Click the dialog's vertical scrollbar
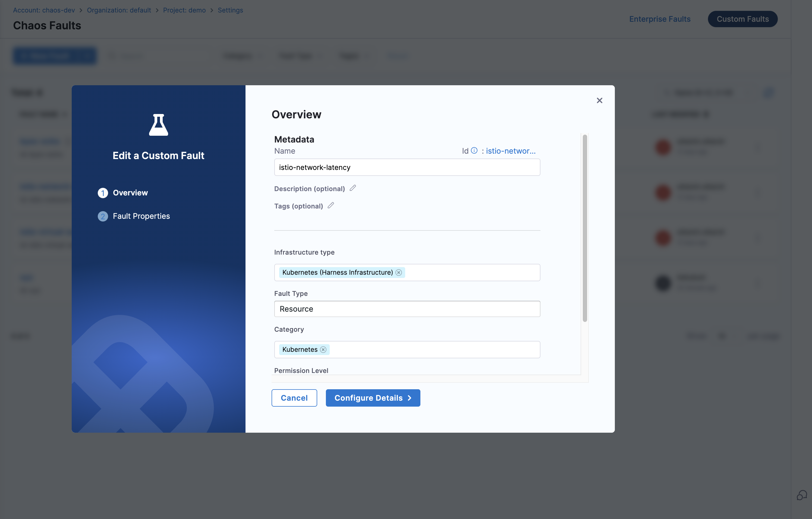The width and height of the screenshot is (812, 519). tap(585, 228)
